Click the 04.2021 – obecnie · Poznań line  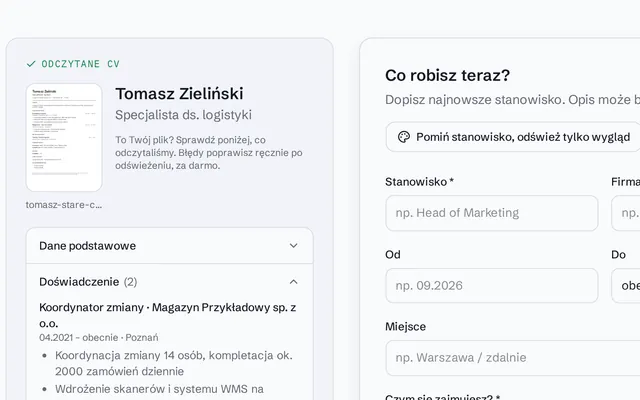coord(99,338)
